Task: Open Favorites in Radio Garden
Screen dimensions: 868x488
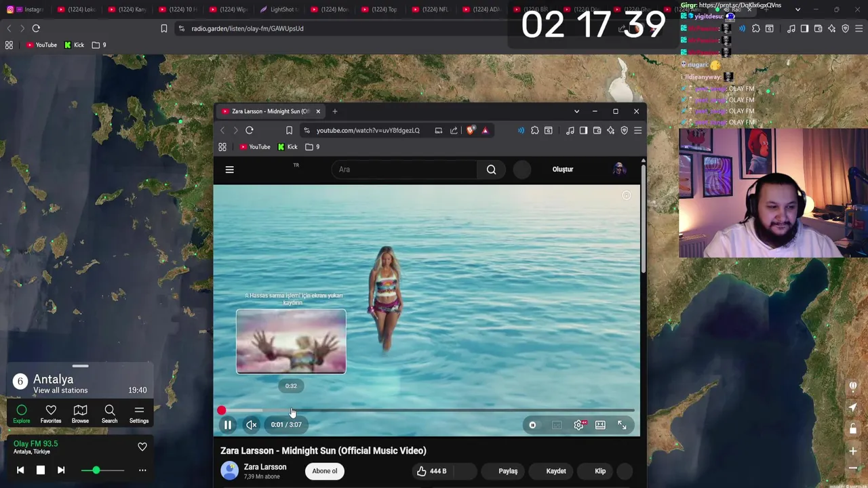Action: coord(51,414)
